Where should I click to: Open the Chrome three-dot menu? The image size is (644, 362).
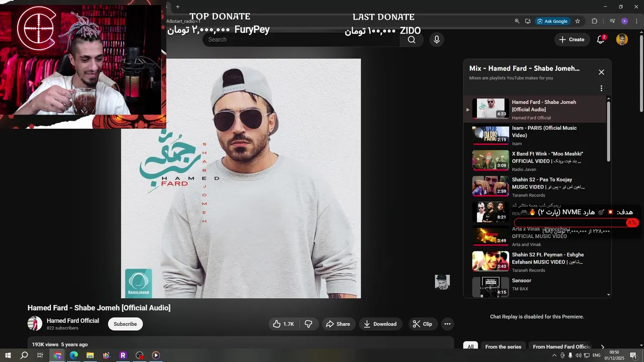[636, 21]
